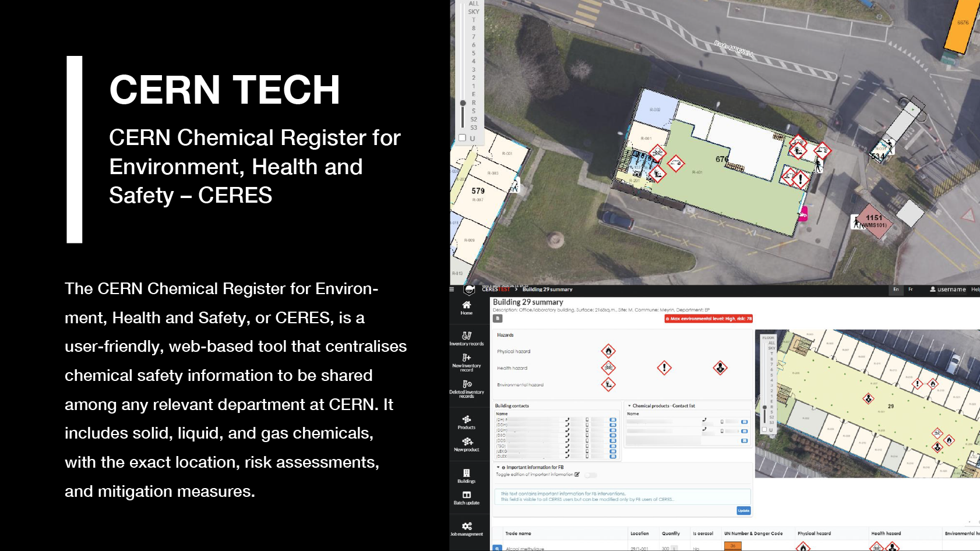
Task: Go to Home in the sidebar
Action: 467,308
